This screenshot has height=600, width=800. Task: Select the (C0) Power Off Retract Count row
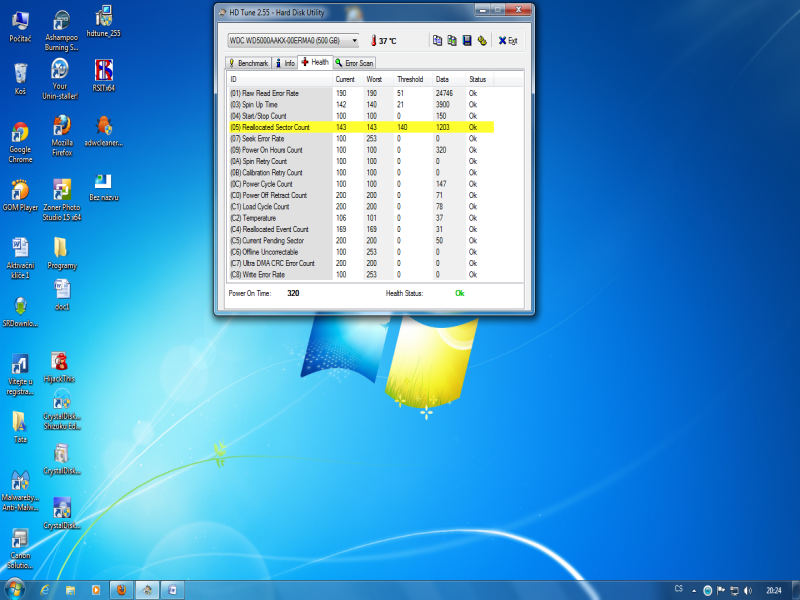tap(361, 195)
